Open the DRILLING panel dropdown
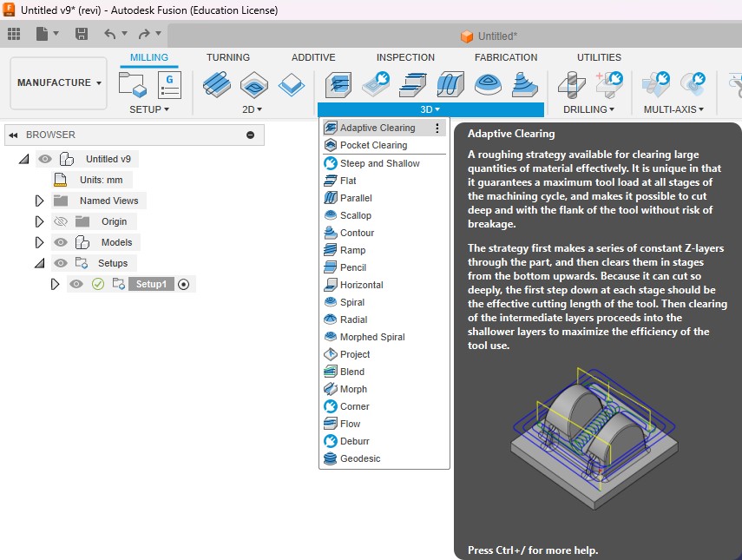 tap(588, 109)
